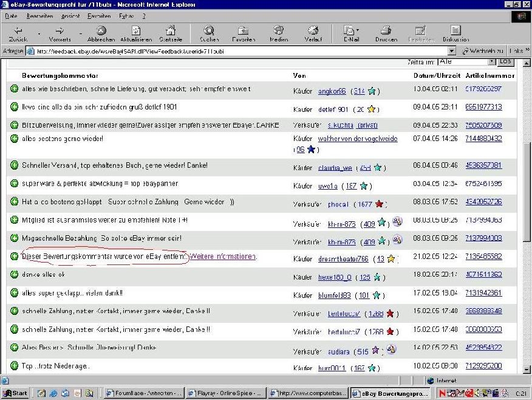This screenshot has width=532, height=400.
Task: Stop loading with Abbrechen
Action: pos(101,34)
